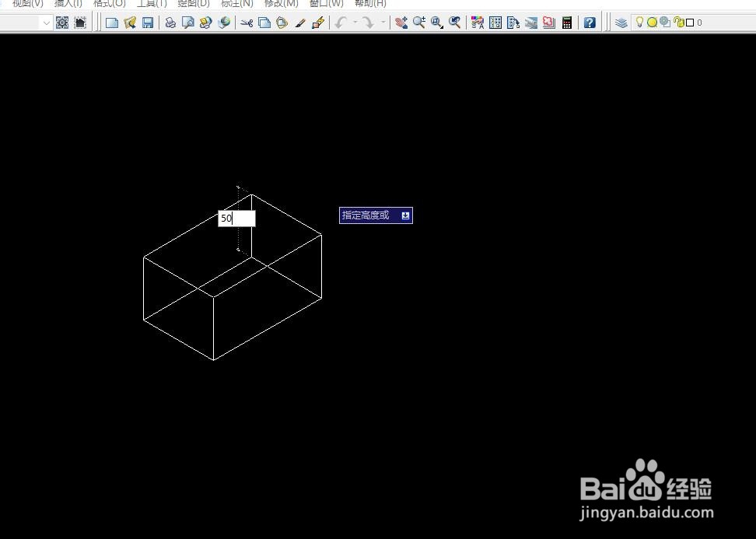Screen dimensions: 756x539
Task: Toggle layer 0 freeze sun icon
Action: coord(652,23)
